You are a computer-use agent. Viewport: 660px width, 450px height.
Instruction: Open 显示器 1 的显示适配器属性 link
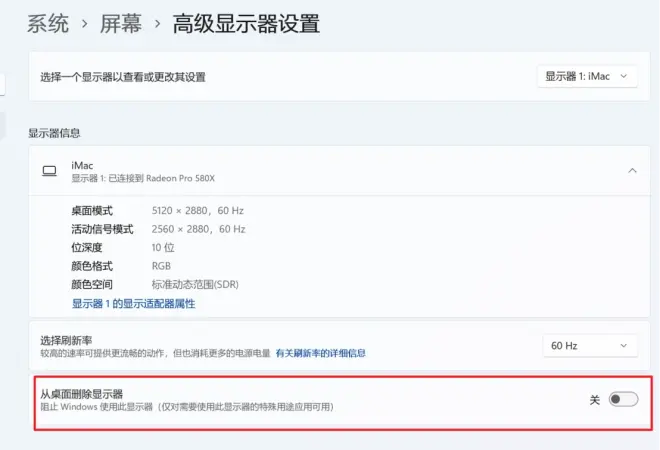click(133, 304)
